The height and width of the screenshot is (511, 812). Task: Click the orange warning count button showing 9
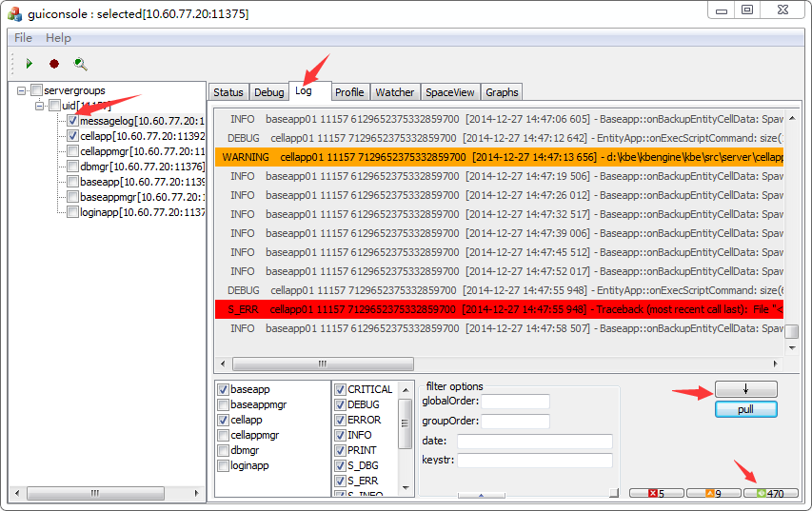[x=713, y=493]
